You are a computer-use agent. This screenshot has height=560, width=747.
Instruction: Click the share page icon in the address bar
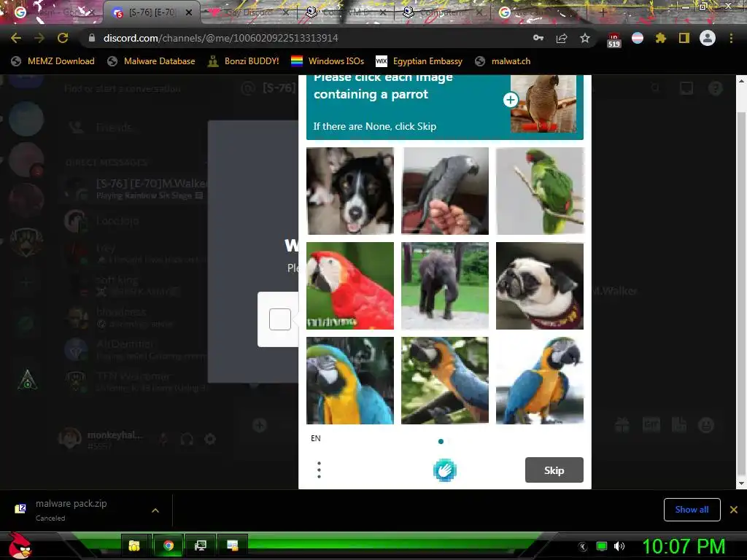562,38
